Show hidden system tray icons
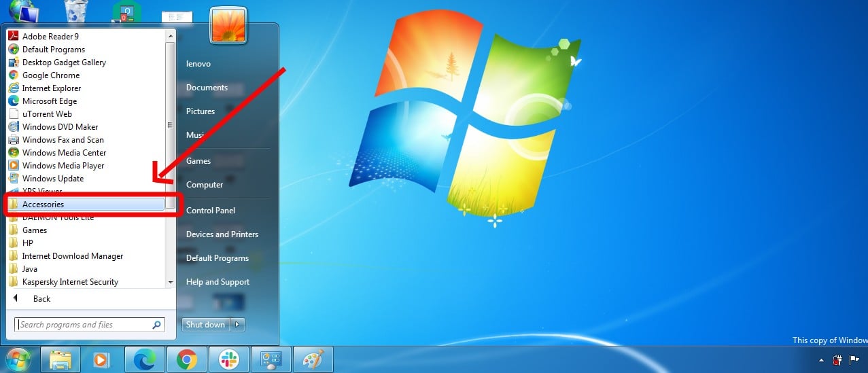This screenshot has width=868, height=373. [821, 361]
